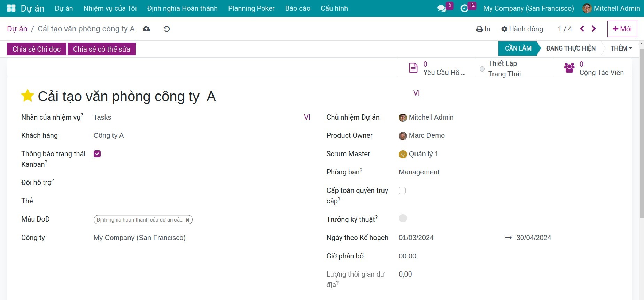644x300 pixels.
Task: Click Chia sẻ Chỉ đọc button
Action: point(37,49)
